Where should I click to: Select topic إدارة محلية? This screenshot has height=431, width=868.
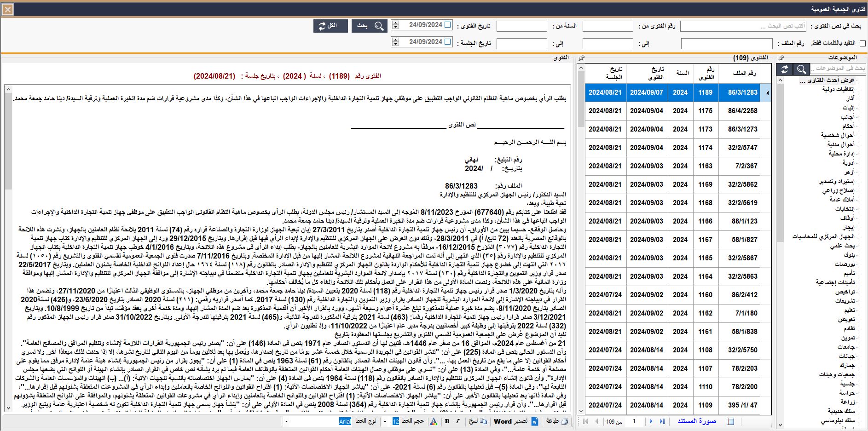click(841, 154)
